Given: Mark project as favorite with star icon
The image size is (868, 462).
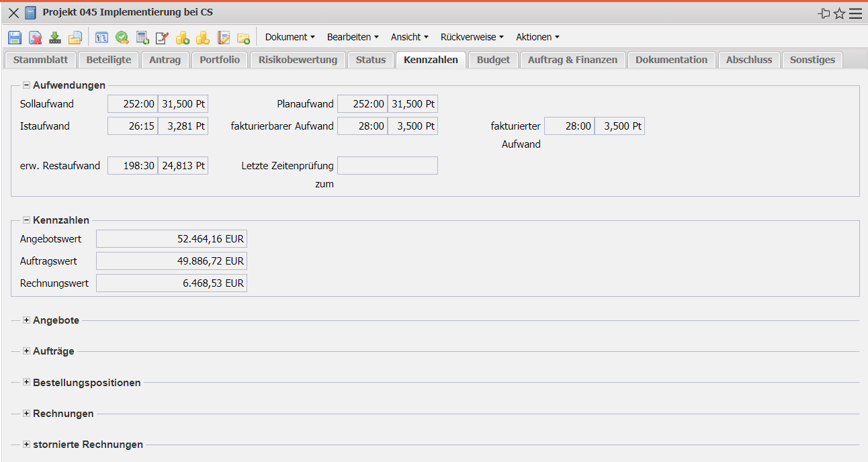Looking at the screenshot, I should (x=839, y=13).
